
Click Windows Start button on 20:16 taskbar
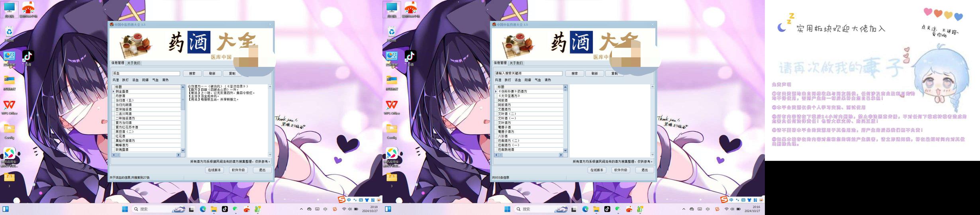coord(507,209)
